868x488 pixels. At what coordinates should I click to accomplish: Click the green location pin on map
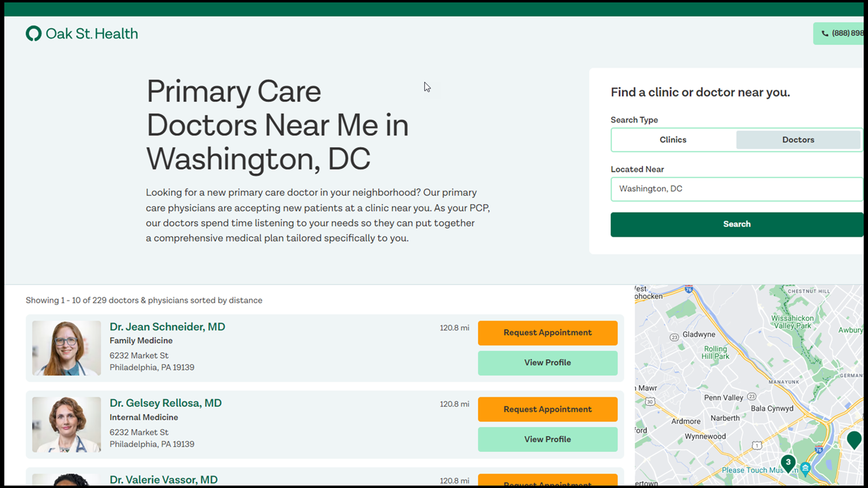click(854, 439)
